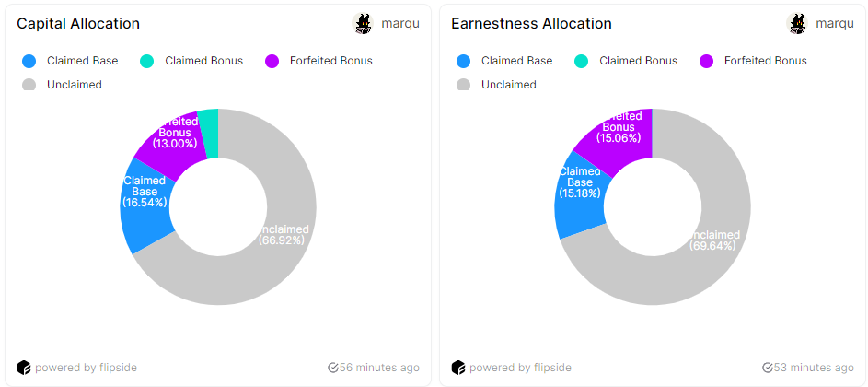Open the Capital Allocation chart title
This screenshot has height=387, width=868.
click(x=78, y=24)
